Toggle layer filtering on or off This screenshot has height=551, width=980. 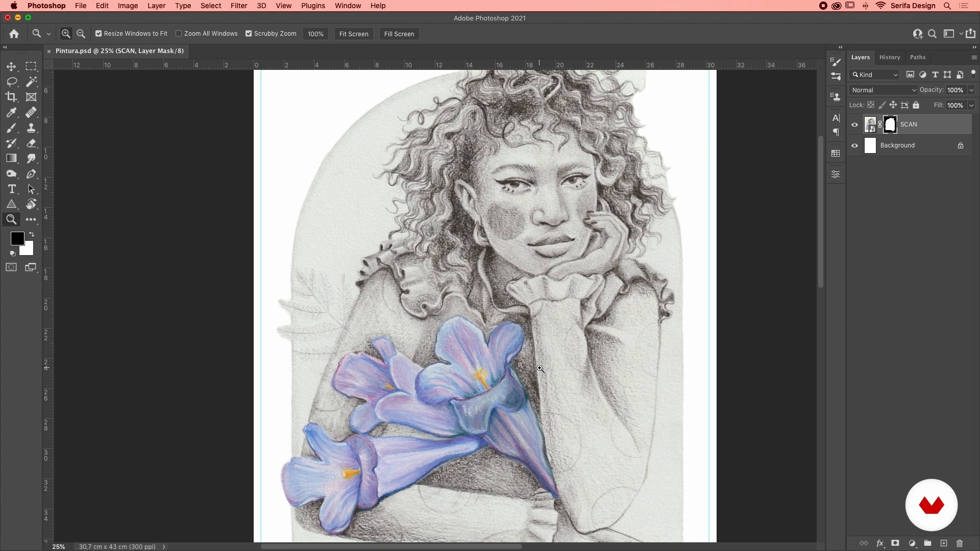pos(973,73)
